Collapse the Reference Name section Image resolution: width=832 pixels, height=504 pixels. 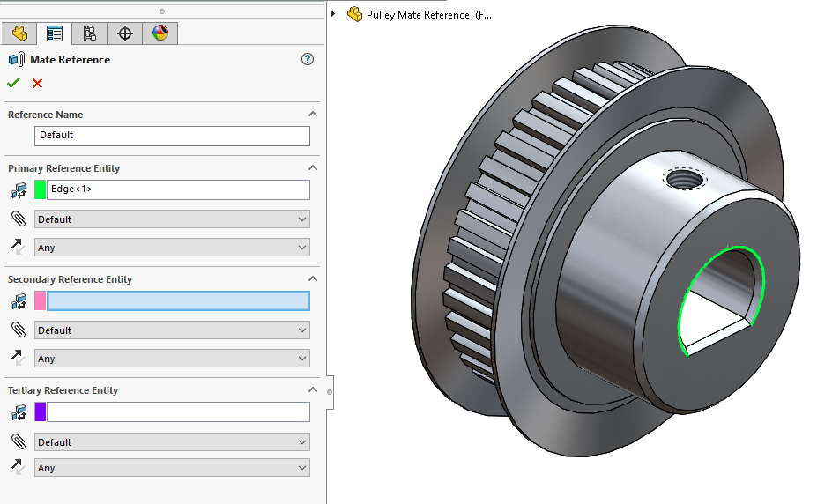312,115
